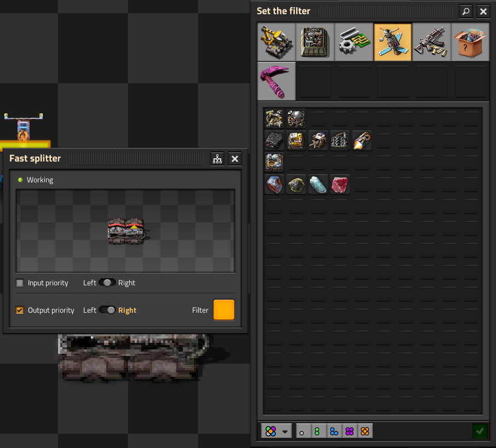Click the Output priority "Left" label
Image resolution: width=496 pixels, height=448 pixels.
[90, 311]
